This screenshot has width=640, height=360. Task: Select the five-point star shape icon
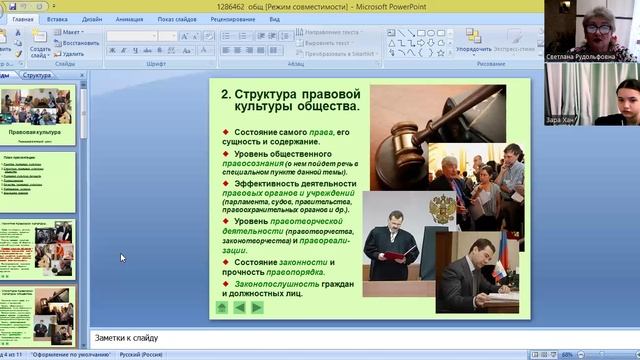(441, 53)
